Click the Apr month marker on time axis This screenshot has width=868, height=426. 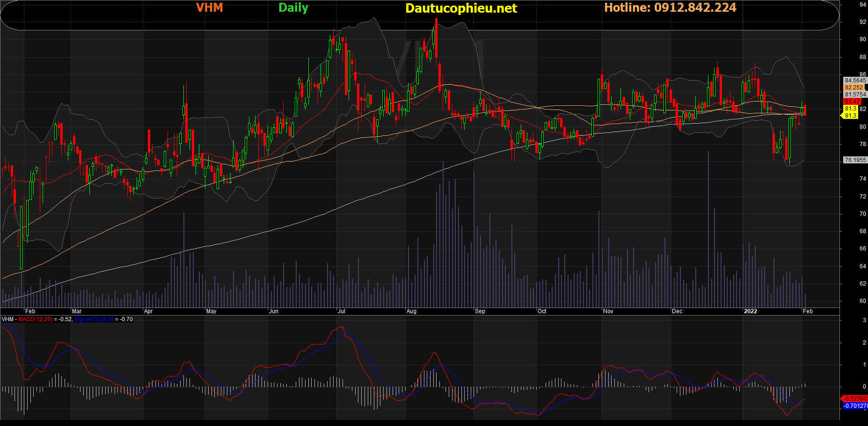[x=148, y=311]
